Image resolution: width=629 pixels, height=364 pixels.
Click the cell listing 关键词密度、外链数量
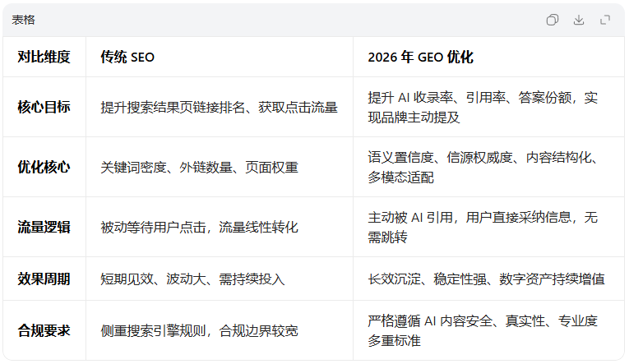(x=199, y=167)
